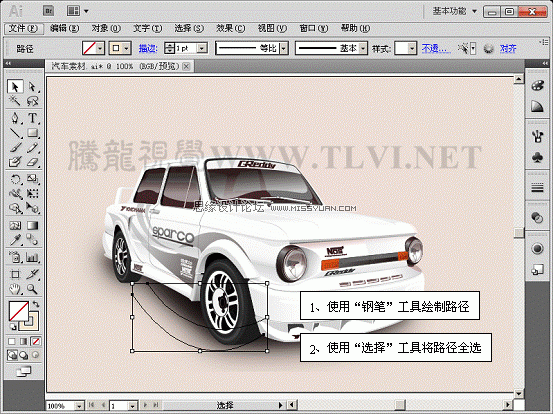Screen dimensions: 553x414
Task: Open 编辑 (Edit) menu
Action: click(65, 28)
